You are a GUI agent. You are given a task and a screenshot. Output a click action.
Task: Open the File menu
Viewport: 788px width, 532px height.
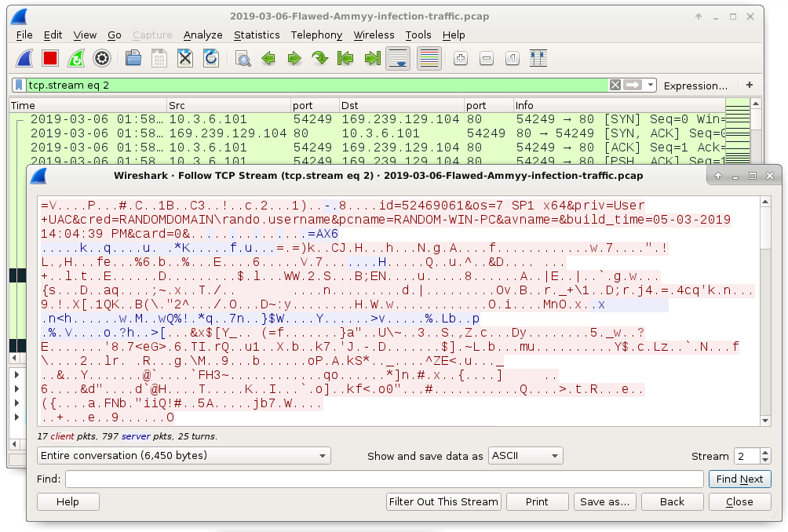coord(24,35)
